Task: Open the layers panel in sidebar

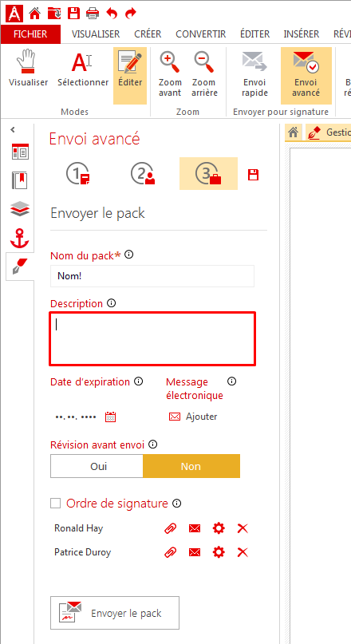Action: point(20,210)
